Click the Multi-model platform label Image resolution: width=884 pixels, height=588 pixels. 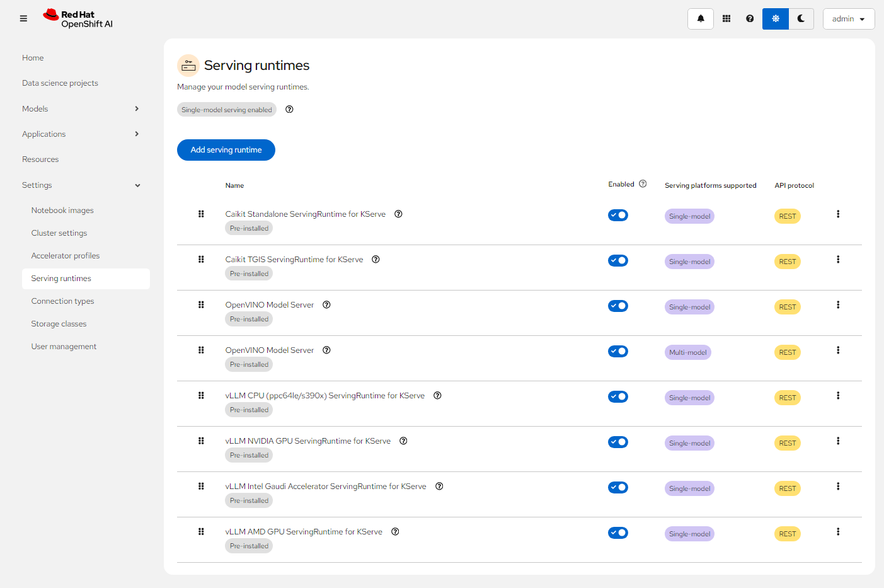pos(688,352)
